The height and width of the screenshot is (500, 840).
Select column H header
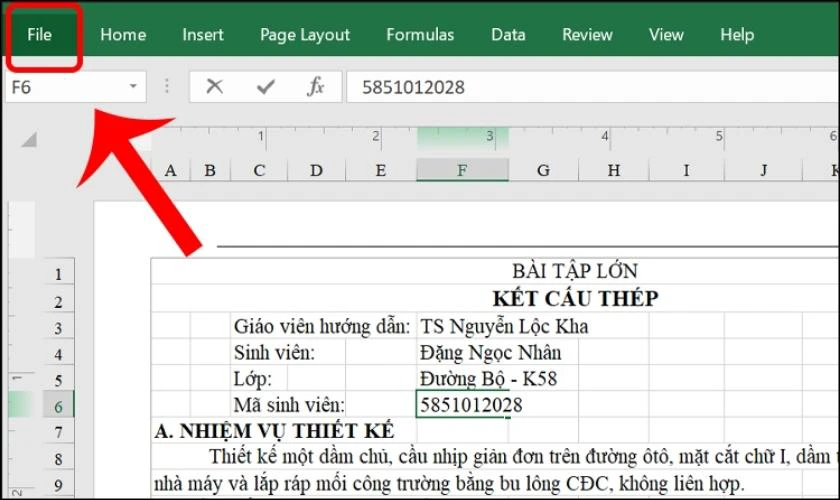click(x=614, y=170)
